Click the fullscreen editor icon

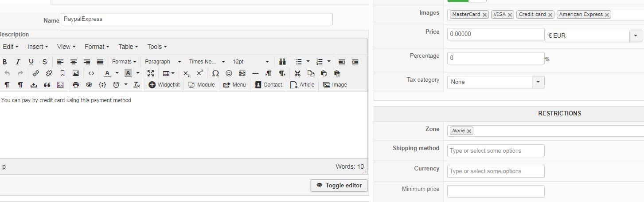(x=151, y=73)
